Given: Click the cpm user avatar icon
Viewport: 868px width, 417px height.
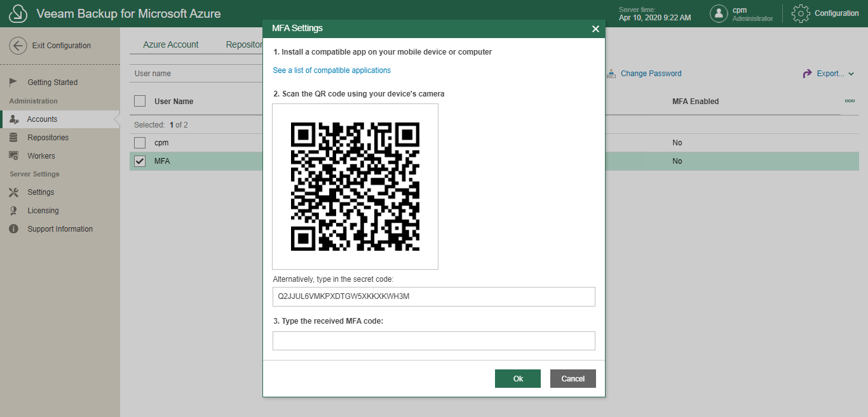Looking at the screenshot, I should coord(719,13).
